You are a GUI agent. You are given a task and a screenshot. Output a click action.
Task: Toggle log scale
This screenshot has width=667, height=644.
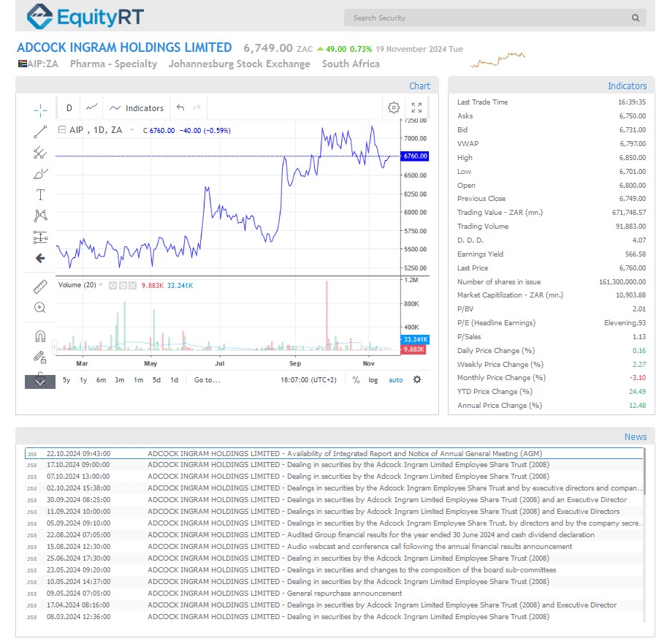click(x=373, y=380)
